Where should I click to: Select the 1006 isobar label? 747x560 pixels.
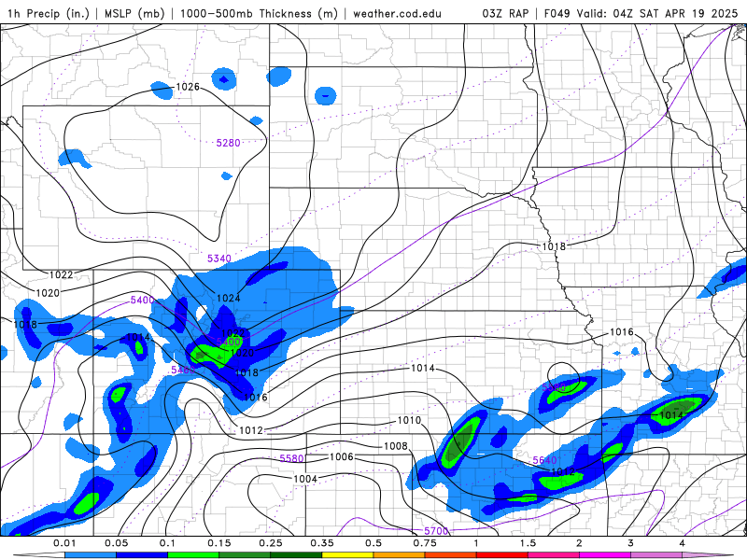[342, 456]
